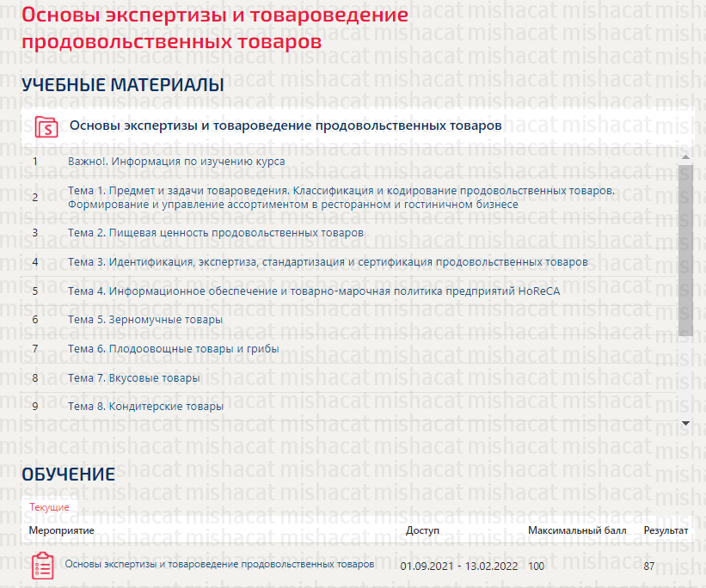The width and height of the screenshot is (706, 588).
Task: Click row number 8 in materials list
Action: pyautogui.click(x=35, y=378)
